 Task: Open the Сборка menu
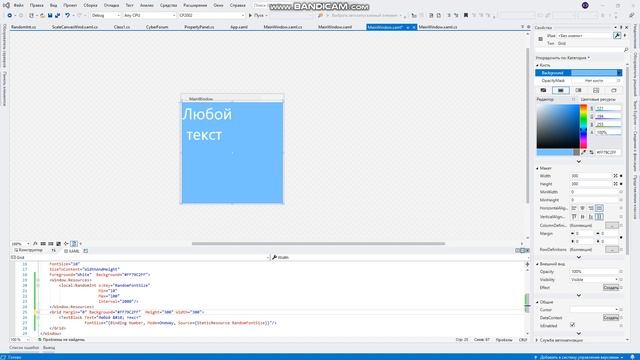(90, 5)
